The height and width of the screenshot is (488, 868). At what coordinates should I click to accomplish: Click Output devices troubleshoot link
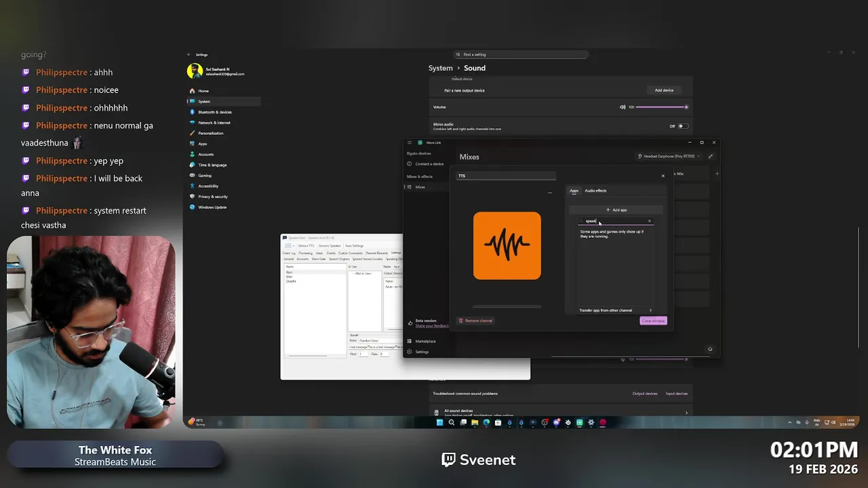point(645,393)
